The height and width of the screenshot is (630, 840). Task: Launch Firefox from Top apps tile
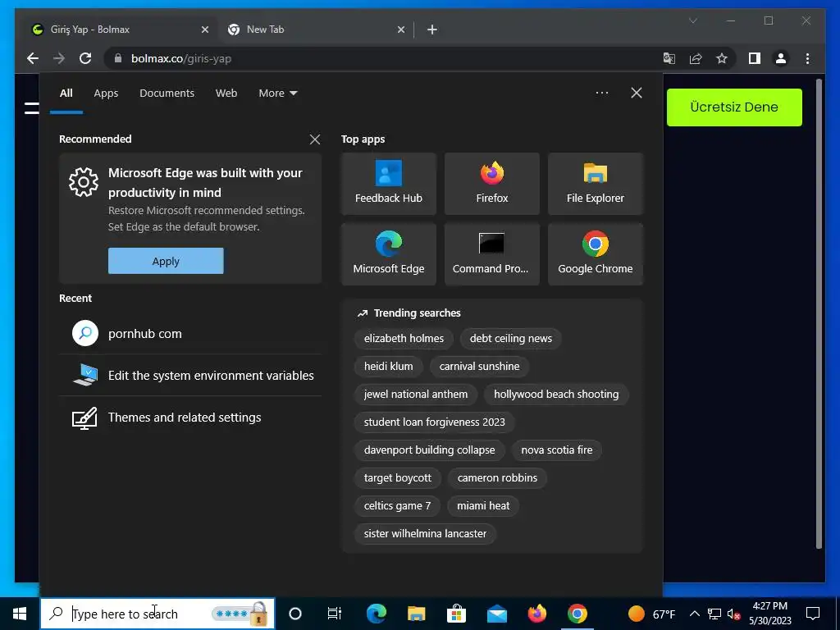tap(492, 184)
